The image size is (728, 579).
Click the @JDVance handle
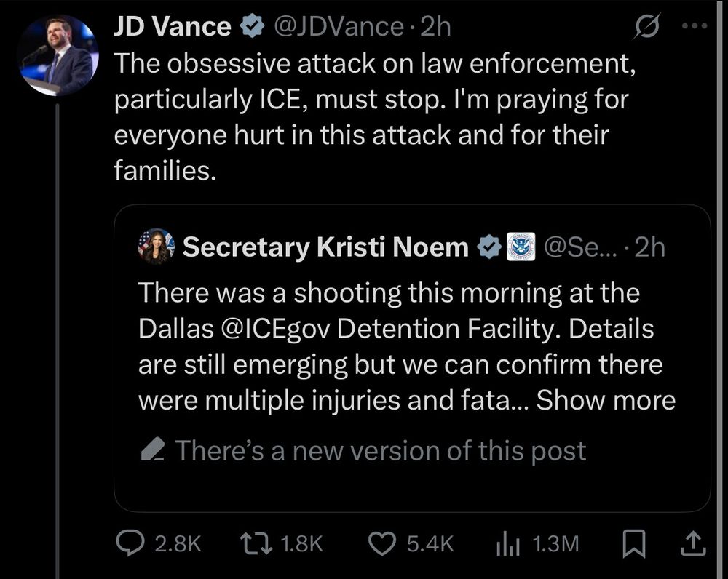339,25
